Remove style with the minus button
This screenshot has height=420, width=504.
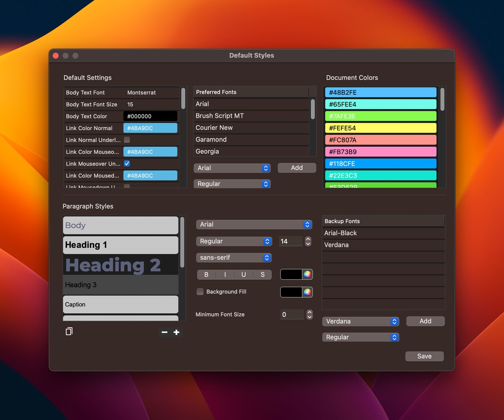click(x=165, y=332)
